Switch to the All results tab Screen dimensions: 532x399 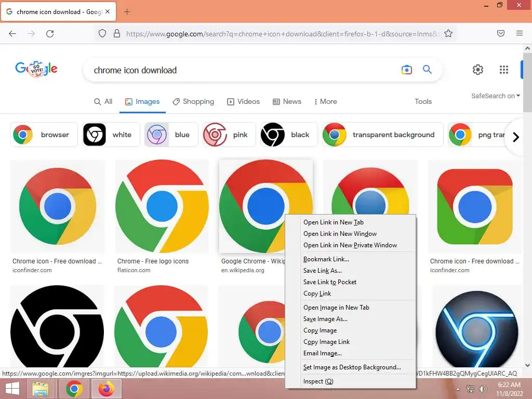coord(103,101)
